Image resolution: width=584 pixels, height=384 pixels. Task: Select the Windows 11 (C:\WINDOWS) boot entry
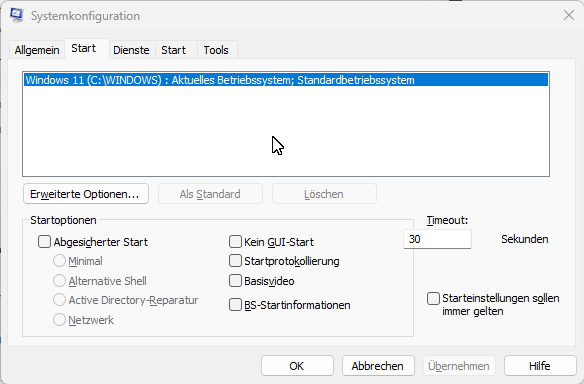286,80
